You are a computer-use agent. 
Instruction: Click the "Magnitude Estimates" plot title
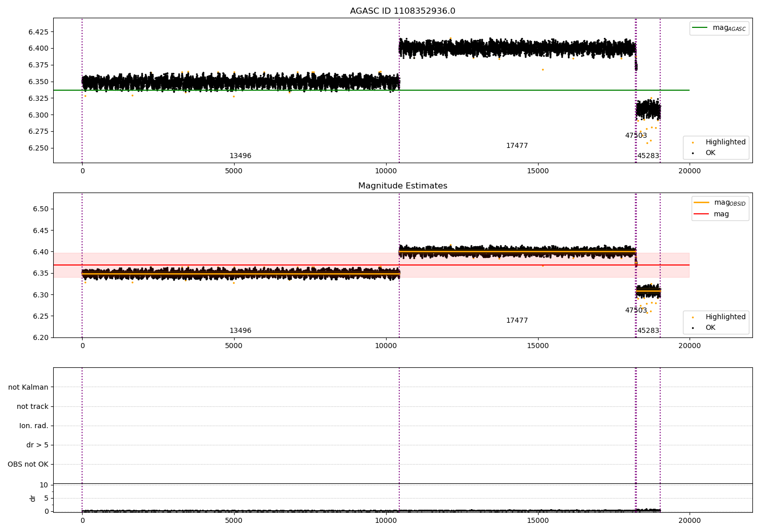[x=402, y=186]
